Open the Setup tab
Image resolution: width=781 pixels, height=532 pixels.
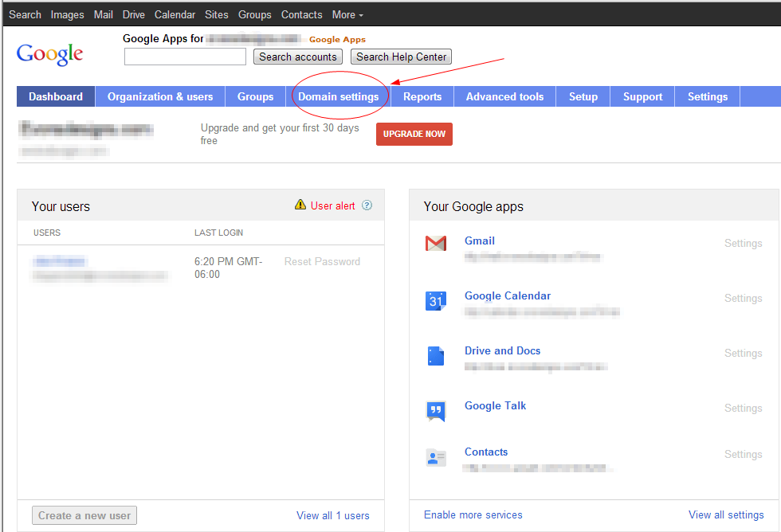point(583,96)
